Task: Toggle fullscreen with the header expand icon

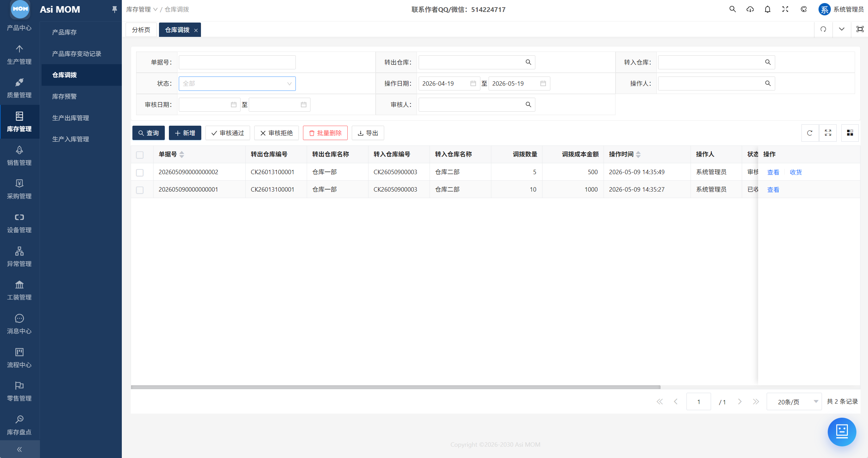Action: 785,9
